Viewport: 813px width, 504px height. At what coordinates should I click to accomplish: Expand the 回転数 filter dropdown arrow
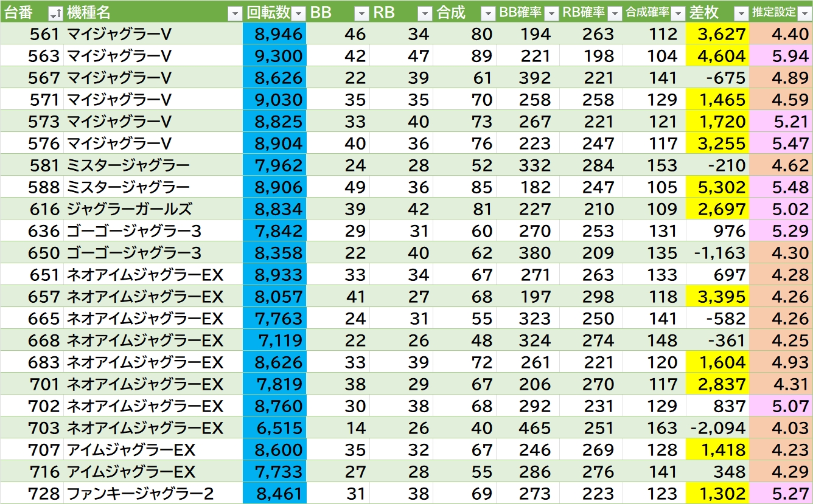pyautogui.click(x=298, y=13)
